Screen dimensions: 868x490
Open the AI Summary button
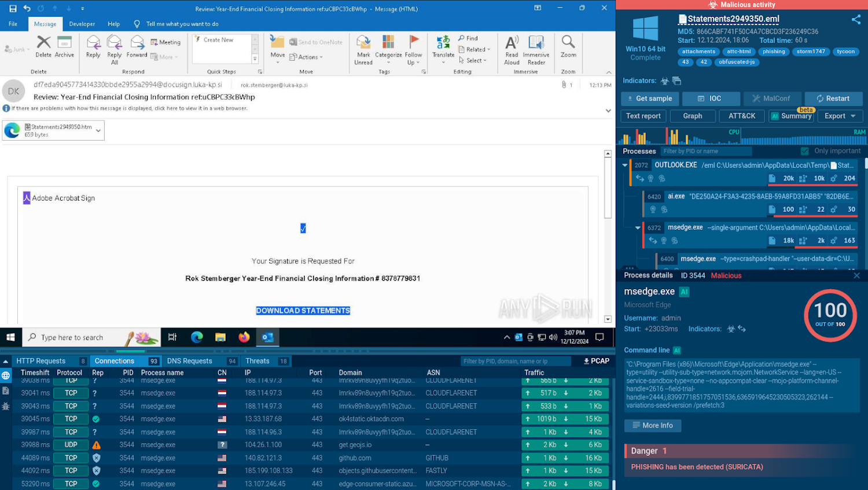coord(791,116)
